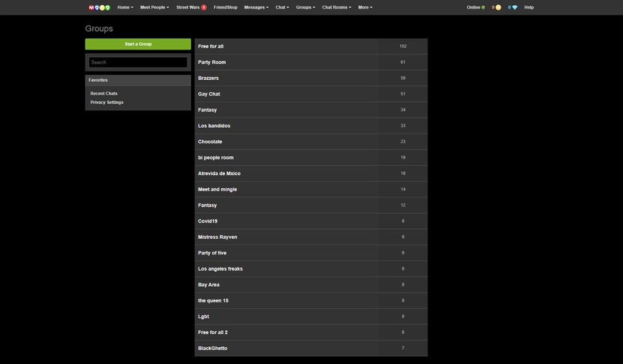Screen dimensions: 623x364
Task: Expand the Meet People dropdown
Action: click(154, 8)
